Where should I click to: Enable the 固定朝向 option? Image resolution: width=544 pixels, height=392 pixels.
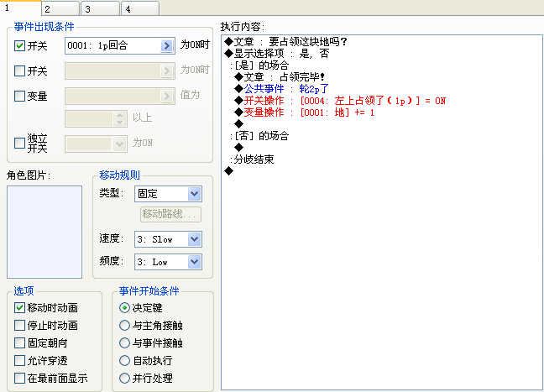pyautogui.click(x=19, y=342)
